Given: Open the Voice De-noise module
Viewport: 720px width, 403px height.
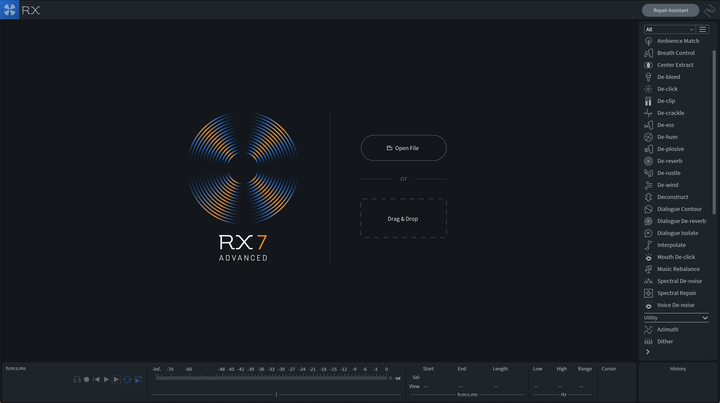Looking at the screenshot, I should (x=676, y=305).
